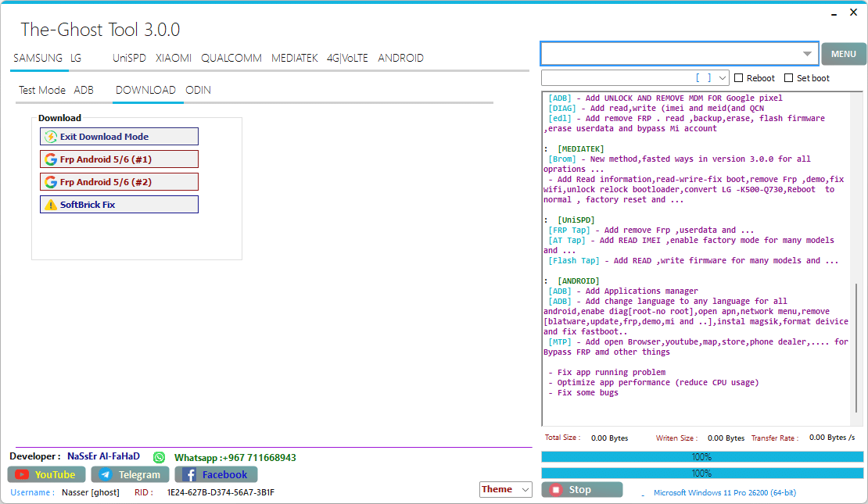Viewport: 868px width, 504px height.
Task: Switch to the SAMSUNG tab
Action: (38, 58)
